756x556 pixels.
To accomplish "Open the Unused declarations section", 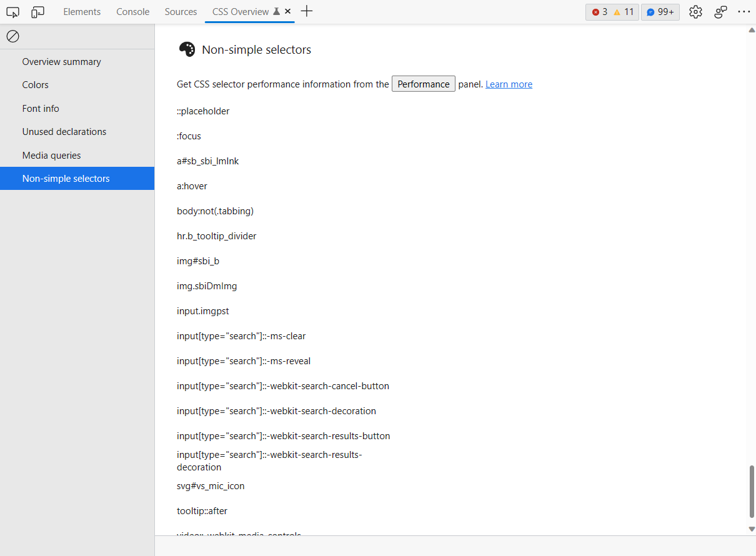I will (64, 131).
